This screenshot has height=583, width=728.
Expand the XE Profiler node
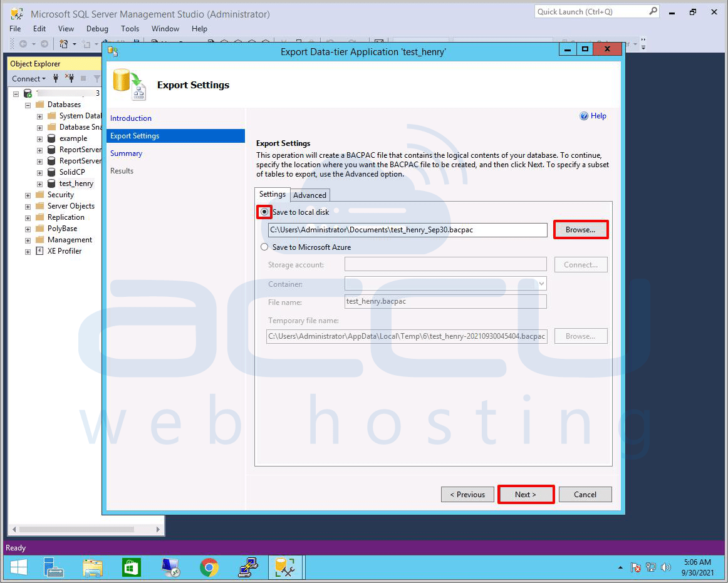coord(28,252)
